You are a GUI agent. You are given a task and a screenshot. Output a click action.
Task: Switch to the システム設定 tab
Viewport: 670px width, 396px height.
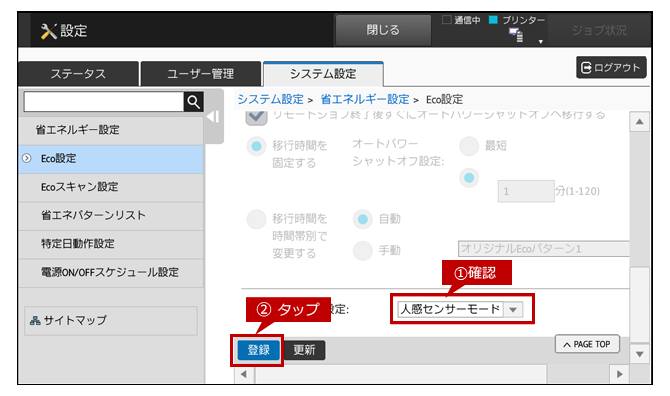(323, 74)
